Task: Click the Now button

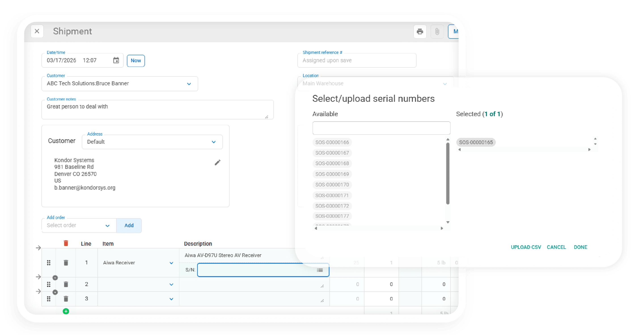Action: tap(136, 61)
